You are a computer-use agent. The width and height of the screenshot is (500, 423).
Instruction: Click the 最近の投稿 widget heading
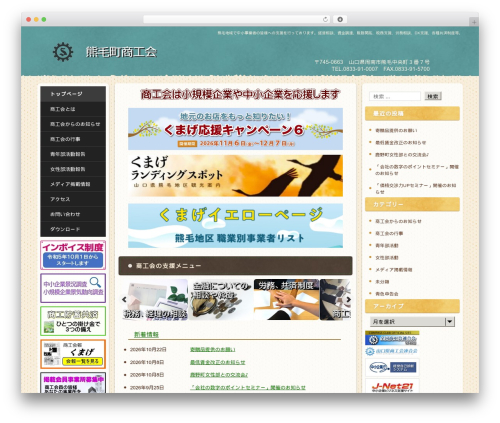412,114
